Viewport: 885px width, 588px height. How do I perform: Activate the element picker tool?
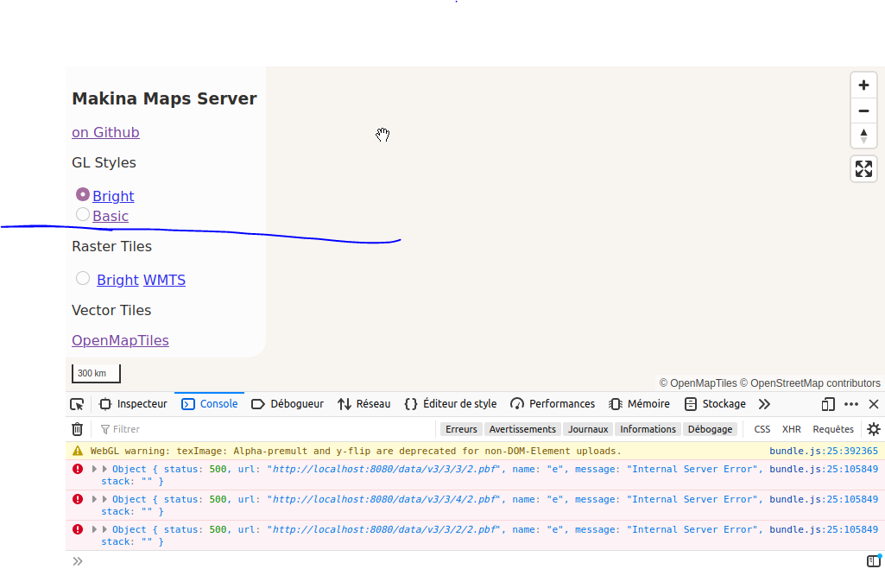tap(77, 403)
